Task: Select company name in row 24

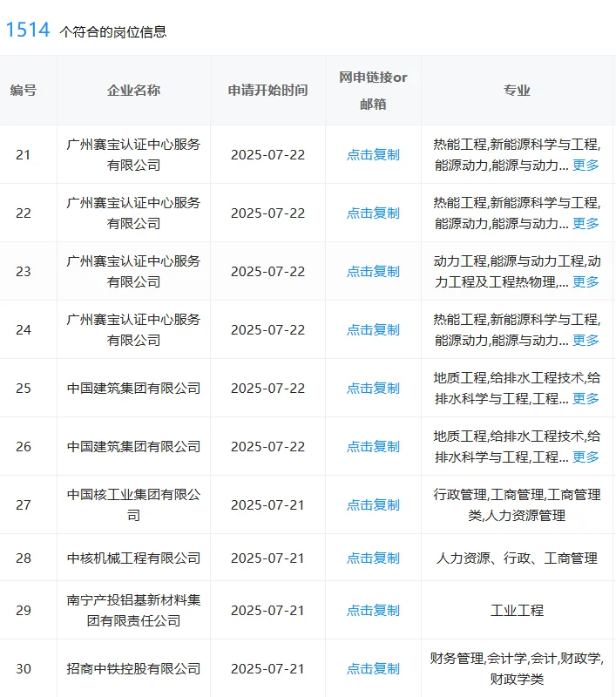Action: [133, 330]
